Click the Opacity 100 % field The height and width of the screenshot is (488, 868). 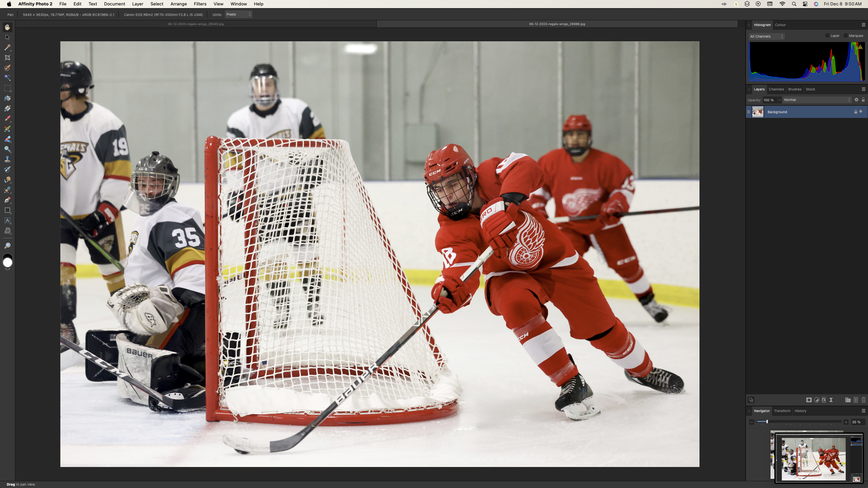(770, 100)
